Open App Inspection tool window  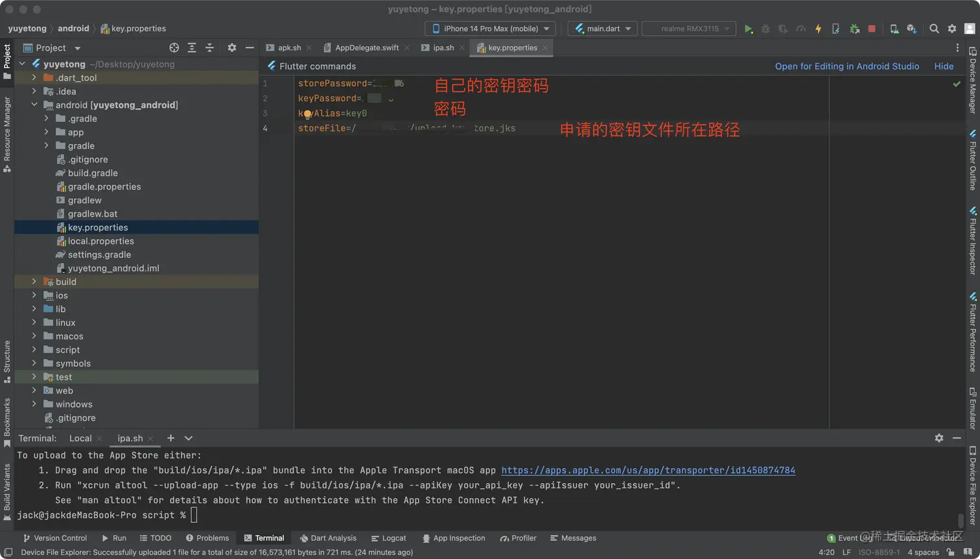453,538
